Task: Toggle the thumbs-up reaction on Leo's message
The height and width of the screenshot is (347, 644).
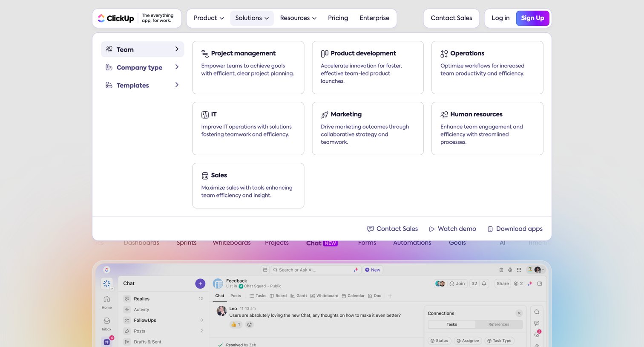Action: coord(236,324)
